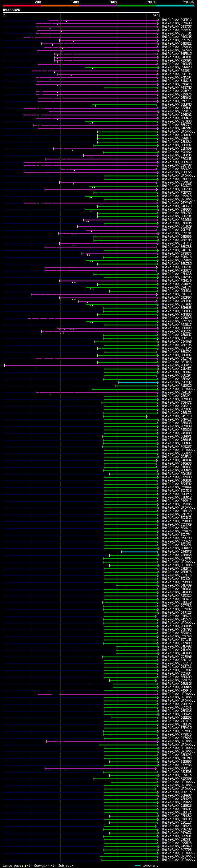The image size is (197, 868).
Task: Select the UniRef100_P19976 label
Action: (177, 94)
